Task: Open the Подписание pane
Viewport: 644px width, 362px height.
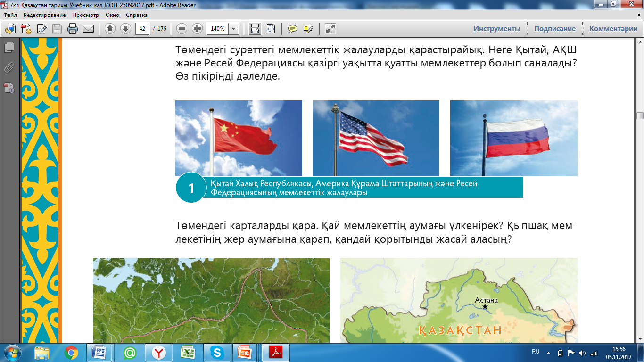Action: point(555,29)
